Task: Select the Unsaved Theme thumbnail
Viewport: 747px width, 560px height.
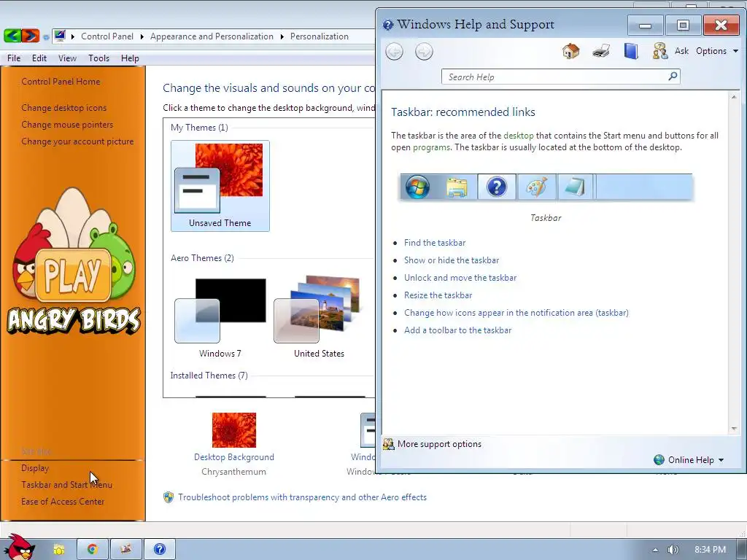Action: (x=220, y=186)
